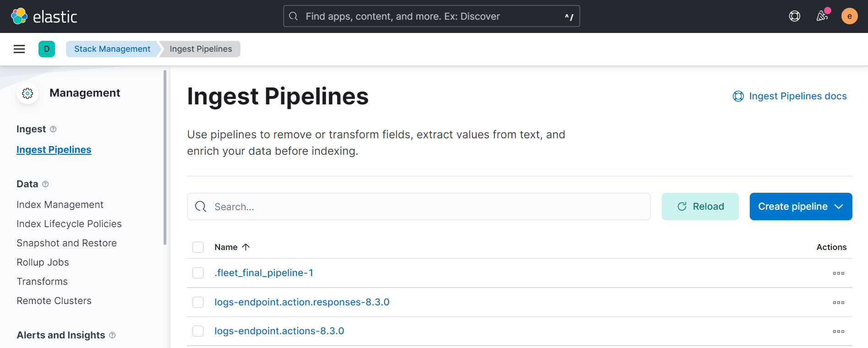Go to Stack Management breadcrumb

point(112,49)
